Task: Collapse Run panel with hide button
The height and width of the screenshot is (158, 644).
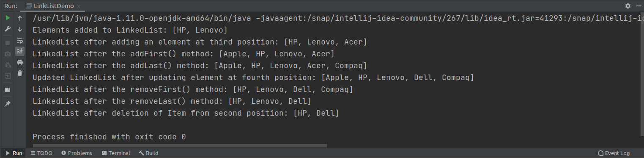Action: click(x=638, y=6)
